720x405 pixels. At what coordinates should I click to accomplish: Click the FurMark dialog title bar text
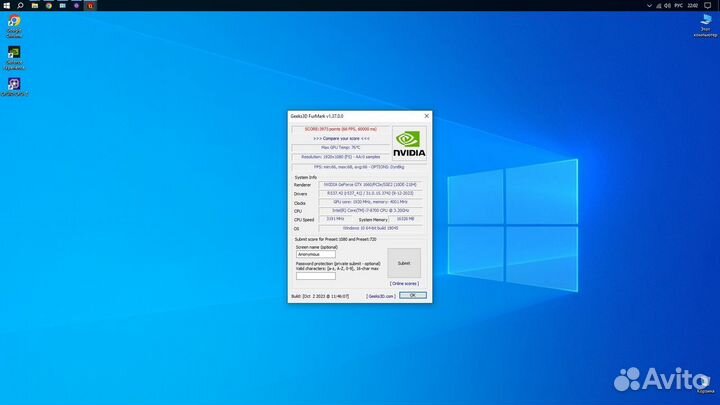click(x=317, y=116)
